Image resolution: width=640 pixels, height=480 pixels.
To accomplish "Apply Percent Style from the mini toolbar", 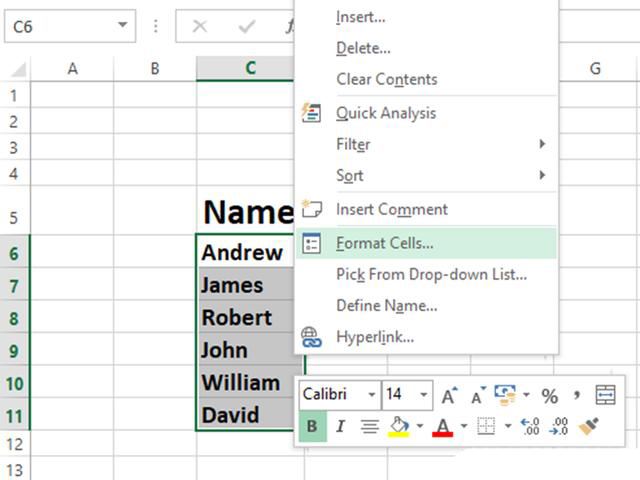I will (549, 396).
